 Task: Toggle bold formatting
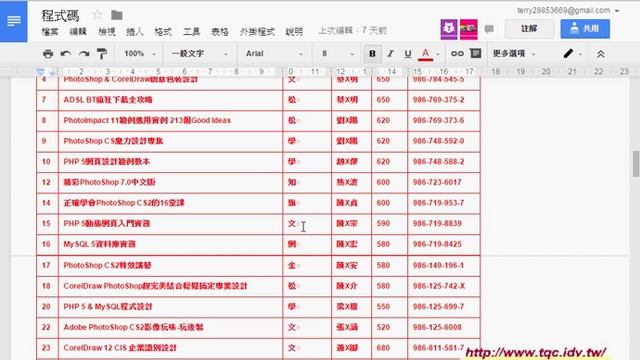coord(372,53)
